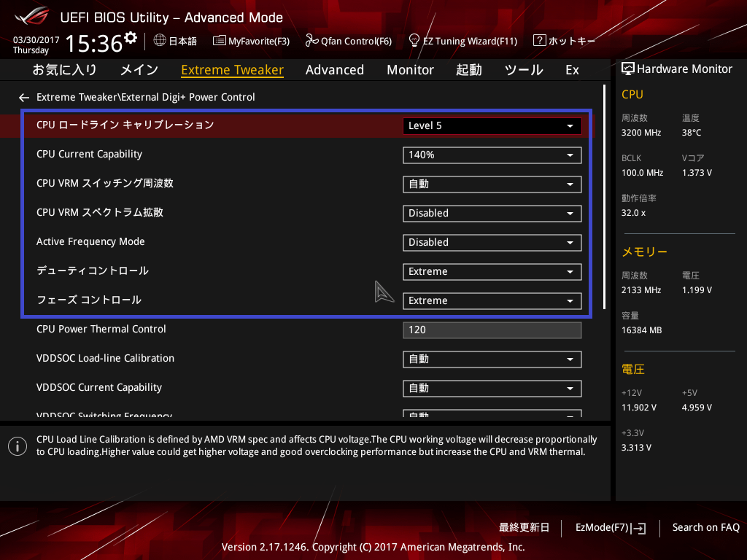Open フェーズ コントロール Extreme dropdown
The width and height of the screenshot is (747, 560).
pyautogui.click(x=492, y=301)
